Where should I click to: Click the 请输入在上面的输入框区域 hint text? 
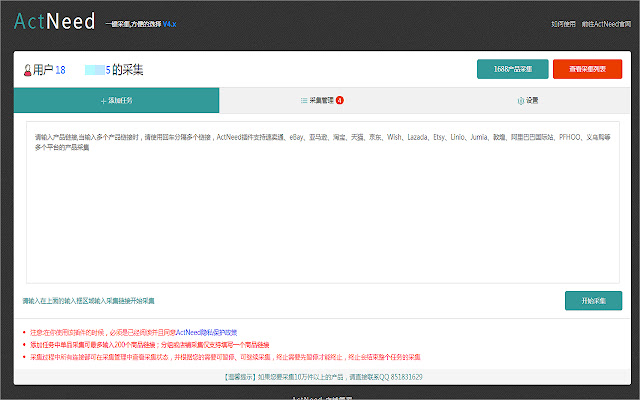(89, 301)
